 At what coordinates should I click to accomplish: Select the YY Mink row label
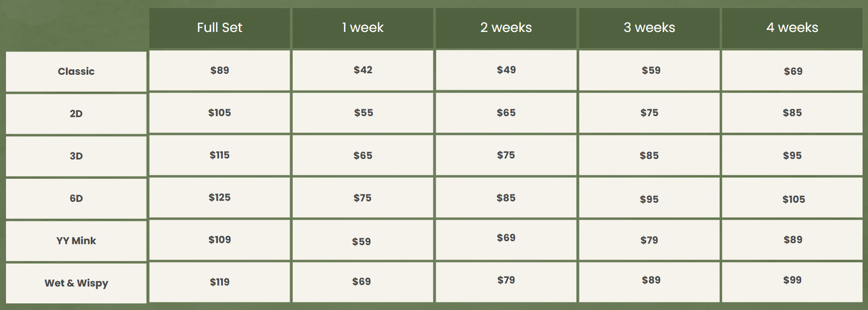tap(76, 241)
